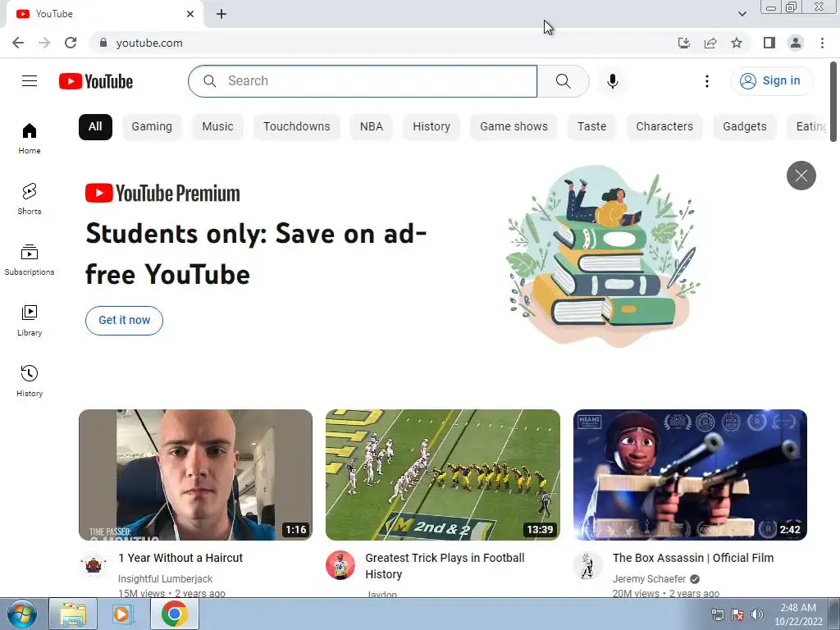This screenshot has width=840, height=630.
Task: Click the Sign in button
Action: pos(771,81)
